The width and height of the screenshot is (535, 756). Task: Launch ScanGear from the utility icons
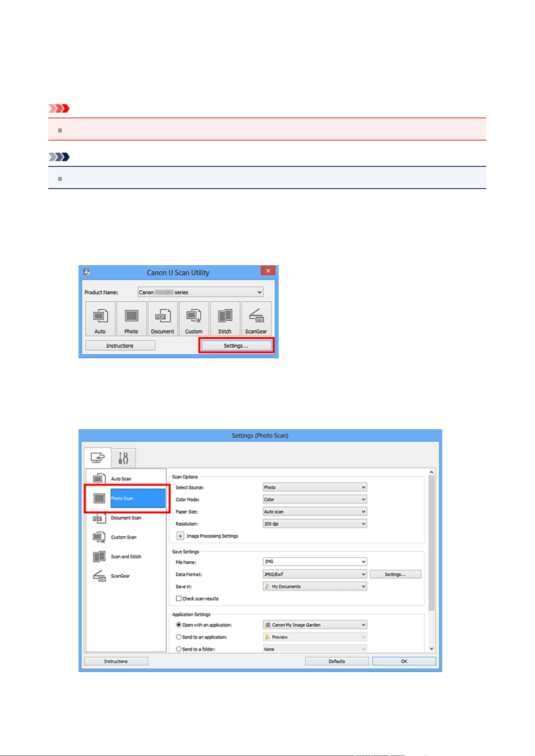click(x=256, y=319)
